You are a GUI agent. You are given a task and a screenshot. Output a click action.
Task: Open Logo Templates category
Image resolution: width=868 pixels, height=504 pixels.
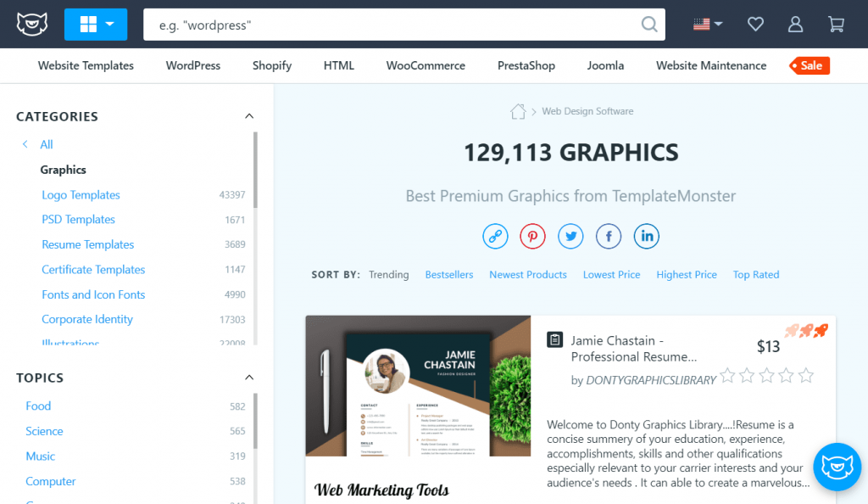click(x=81, y=195)
